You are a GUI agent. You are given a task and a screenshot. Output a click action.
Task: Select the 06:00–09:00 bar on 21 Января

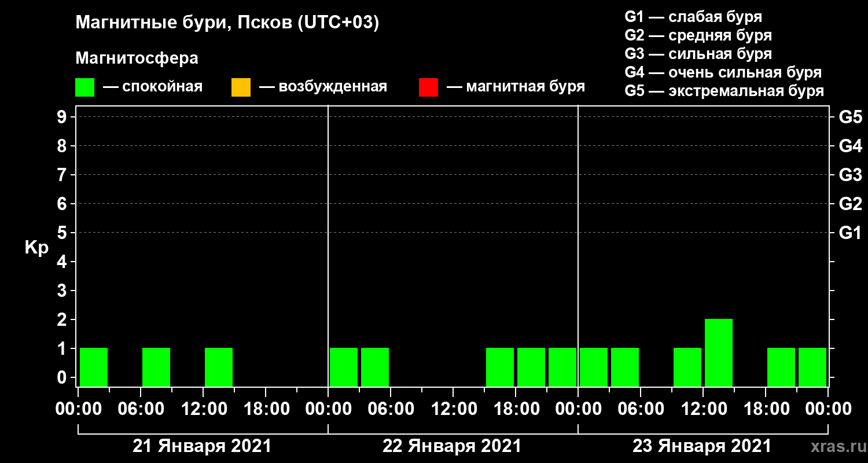pyautogui.click(x=156, y=367)
